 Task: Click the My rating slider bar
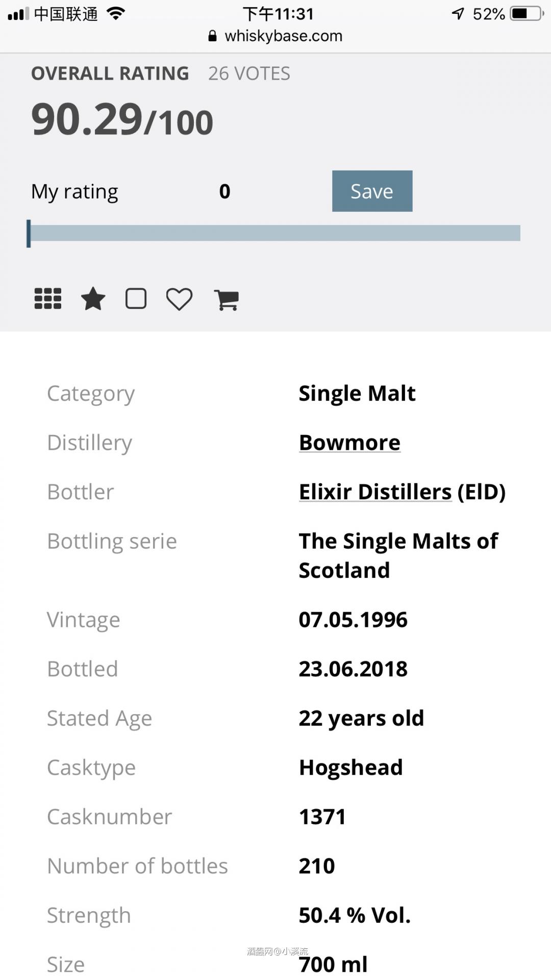(275, 233)
